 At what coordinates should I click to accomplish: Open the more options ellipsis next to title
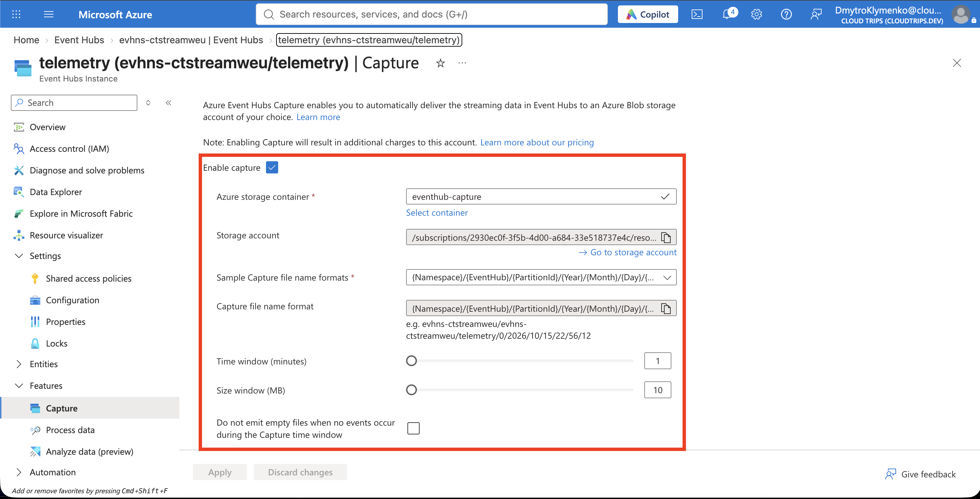(462, 63)
